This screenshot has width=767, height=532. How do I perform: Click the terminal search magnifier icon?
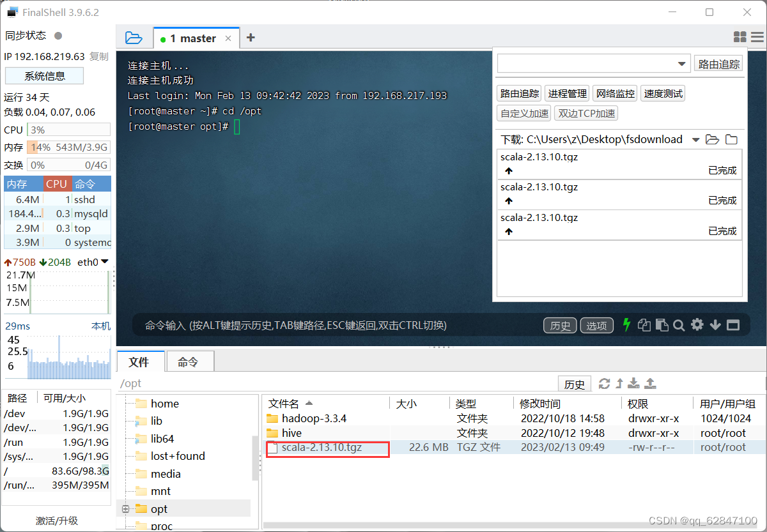(x=679, y=325)
